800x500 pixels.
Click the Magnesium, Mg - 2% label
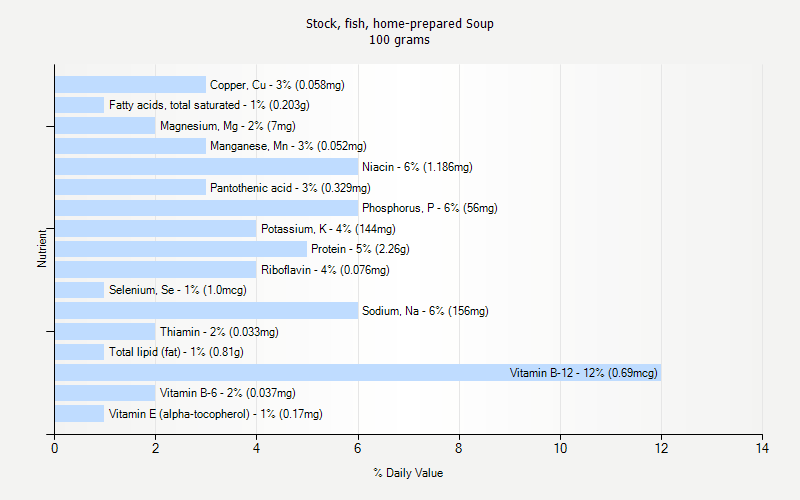[228, 126]
